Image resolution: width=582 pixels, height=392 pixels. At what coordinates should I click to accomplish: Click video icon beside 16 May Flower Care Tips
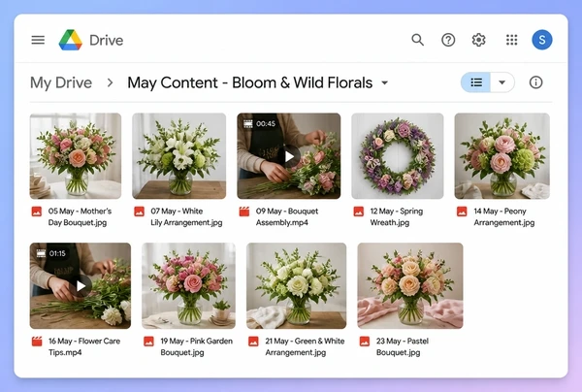tap(37, 342)
